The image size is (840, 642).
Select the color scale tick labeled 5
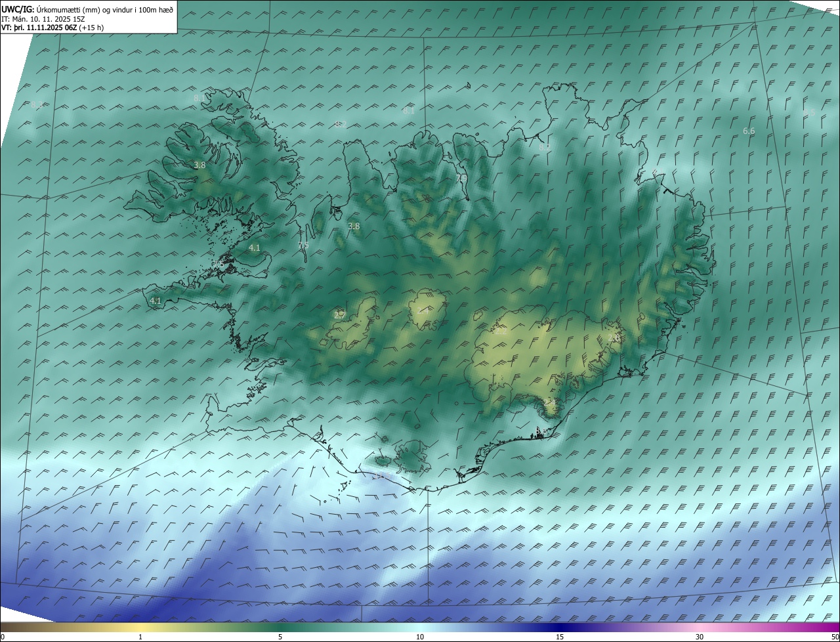(280, 637)
